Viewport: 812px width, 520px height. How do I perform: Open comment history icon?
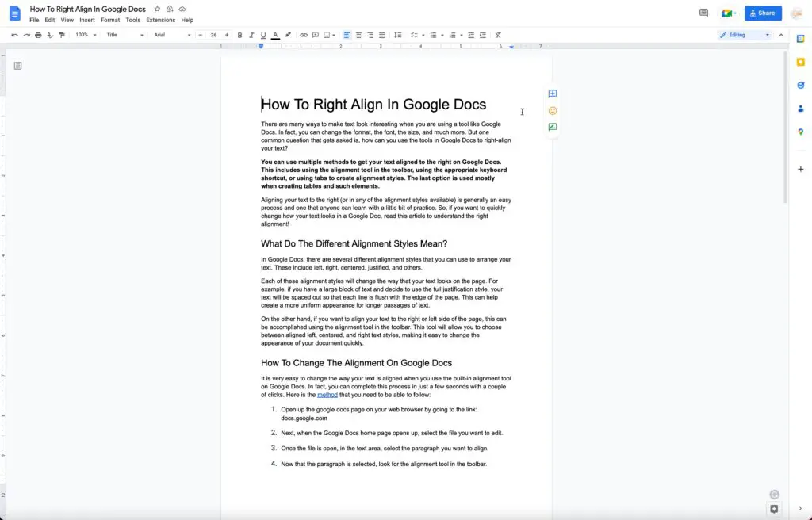(x=703, y=13)
